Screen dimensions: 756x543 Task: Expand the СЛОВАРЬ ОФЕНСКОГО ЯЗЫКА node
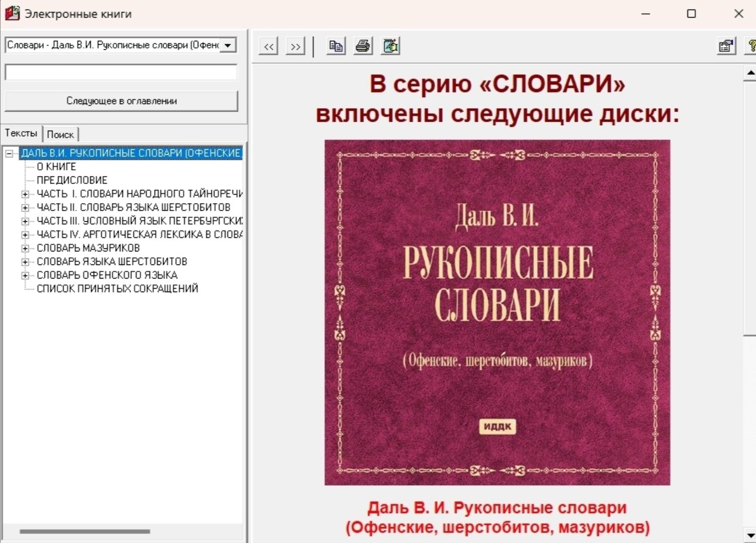point(25,276)
